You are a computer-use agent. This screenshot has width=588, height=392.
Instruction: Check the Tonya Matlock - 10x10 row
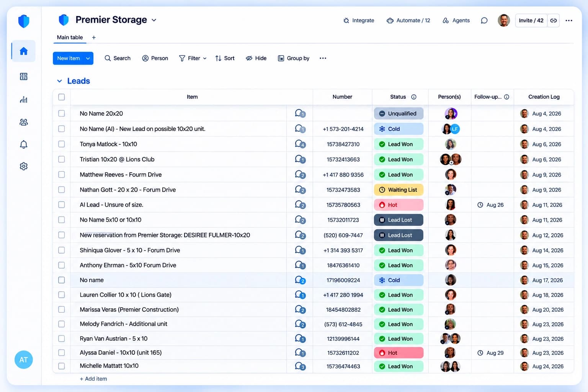(x=62, y=144)
